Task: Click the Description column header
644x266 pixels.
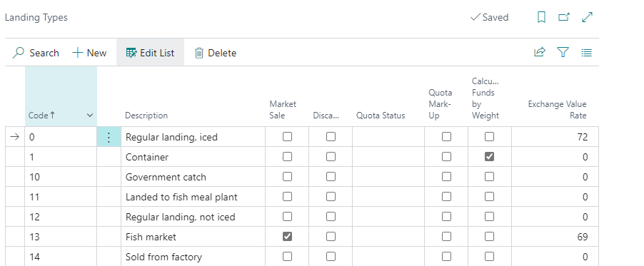Action: (146, 116)
